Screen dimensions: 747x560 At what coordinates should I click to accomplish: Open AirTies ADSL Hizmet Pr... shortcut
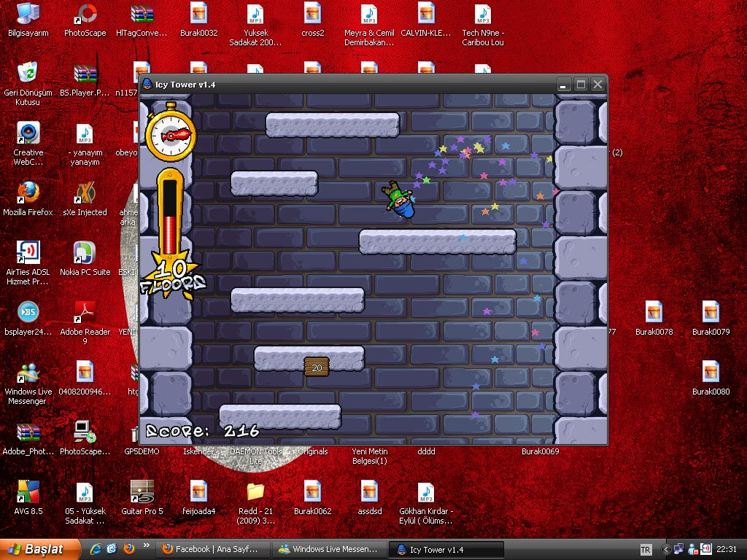pyautogui.click(x=28, y=263)
